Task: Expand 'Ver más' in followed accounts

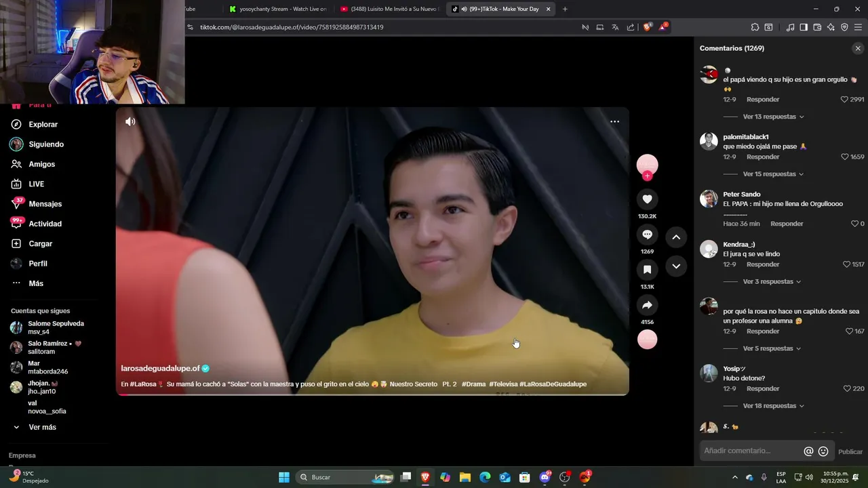Action: [42, 428]
